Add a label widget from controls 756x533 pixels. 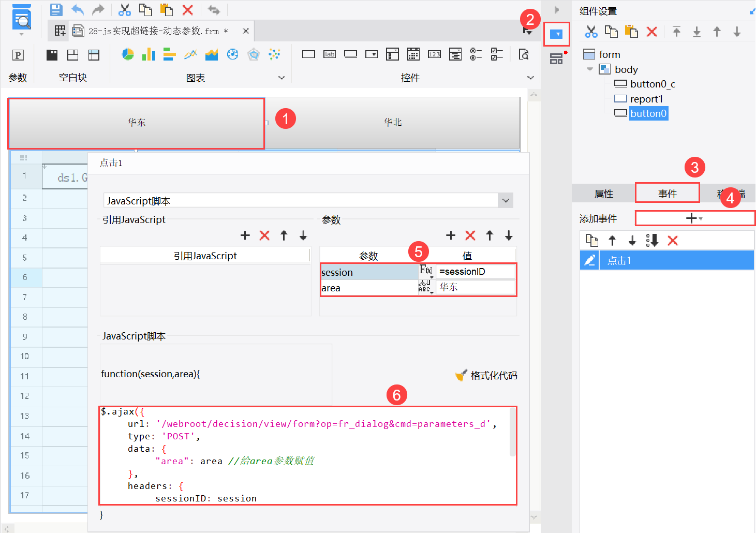coord(330,54)
